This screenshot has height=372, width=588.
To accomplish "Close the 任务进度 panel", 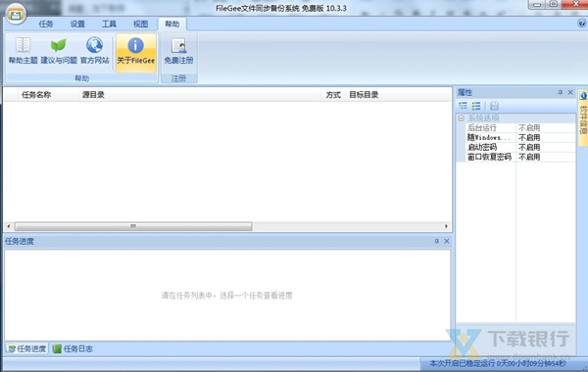I will pos(447,241).
